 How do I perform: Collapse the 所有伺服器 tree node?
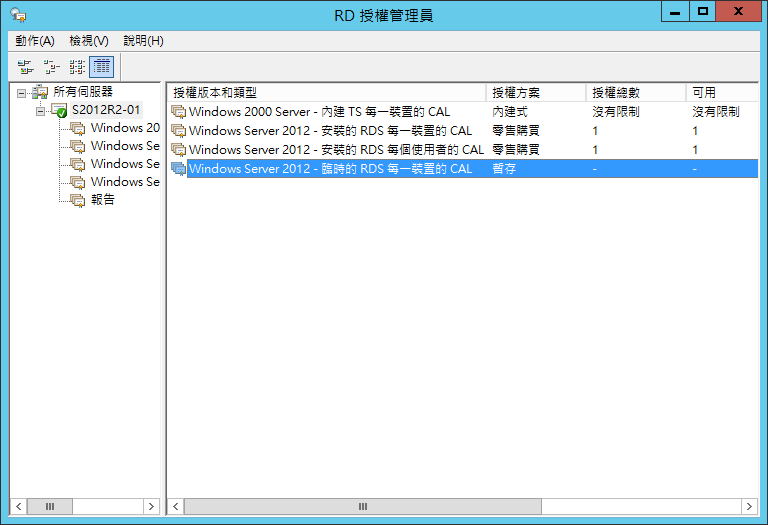[22, 93]
